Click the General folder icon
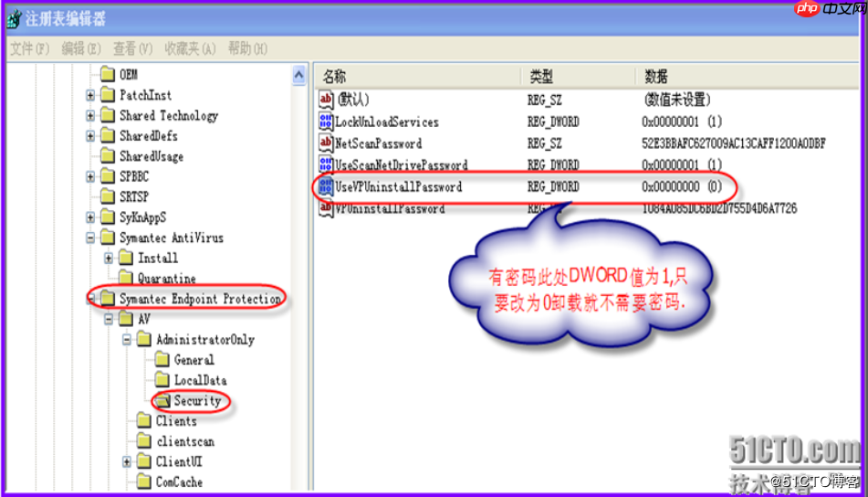Image resolution: width=868 pixels, height=497 pixels. coord(162,360)
